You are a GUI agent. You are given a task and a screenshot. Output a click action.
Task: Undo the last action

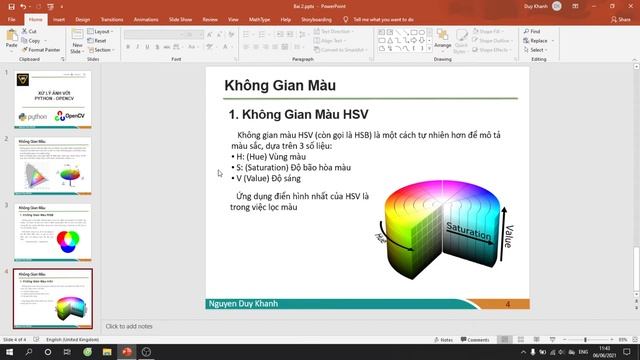(x=23, y=7)
